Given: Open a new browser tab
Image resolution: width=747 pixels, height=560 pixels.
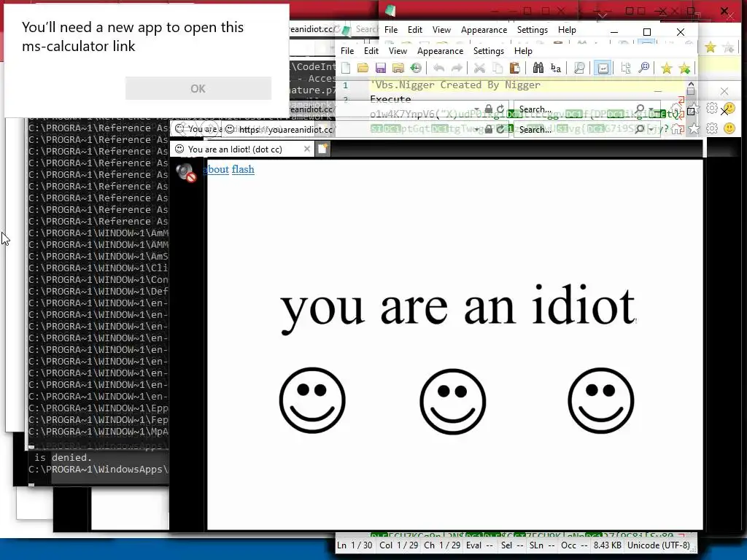Looking at the screenshot, I should click(x=322, y=149).
